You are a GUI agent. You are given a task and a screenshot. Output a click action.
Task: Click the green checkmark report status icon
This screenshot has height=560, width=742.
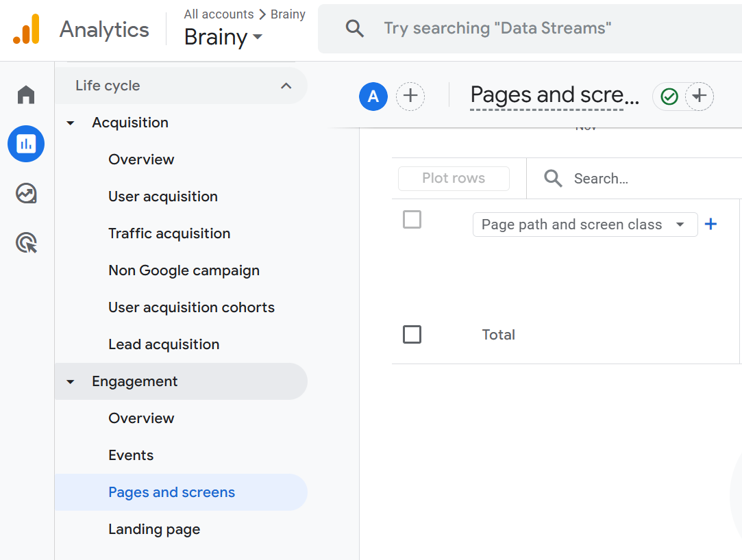tap(668, 97)
